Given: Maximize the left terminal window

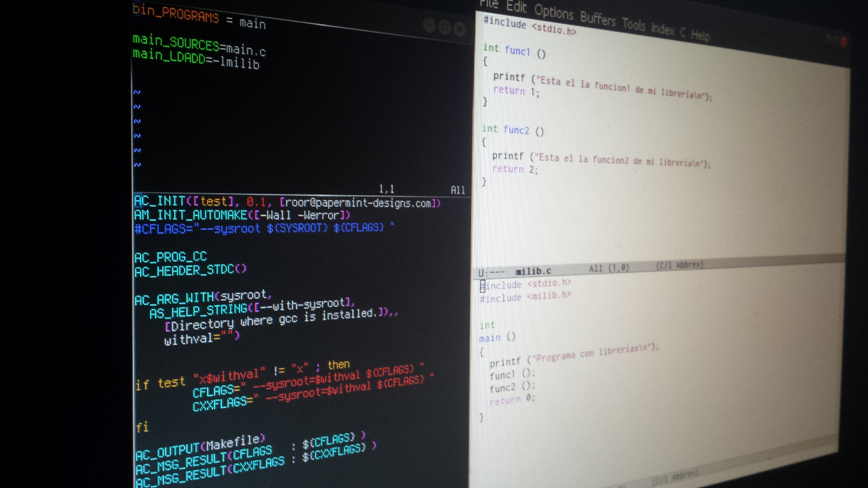Looking at the screenshot, I should 444,27.
